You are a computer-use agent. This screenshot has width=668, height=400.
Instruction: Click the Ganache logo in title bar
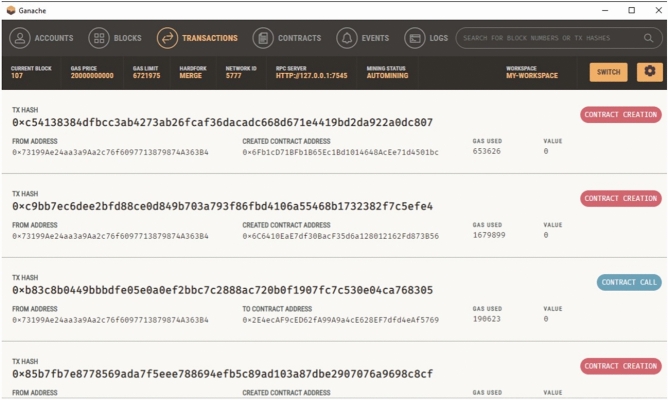tap(11, 10)
